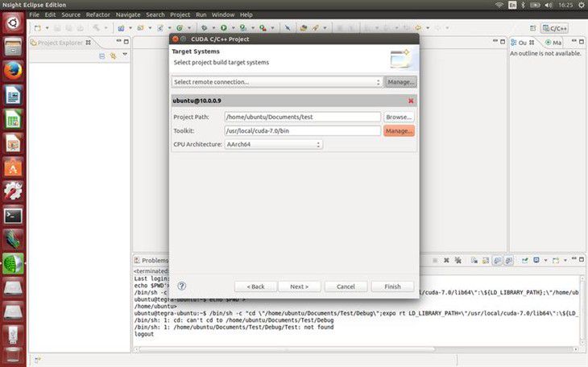The width and height of the screenshot is (588, 367).
Task: Click the New toolbar icon
Action: pos(38,28)
